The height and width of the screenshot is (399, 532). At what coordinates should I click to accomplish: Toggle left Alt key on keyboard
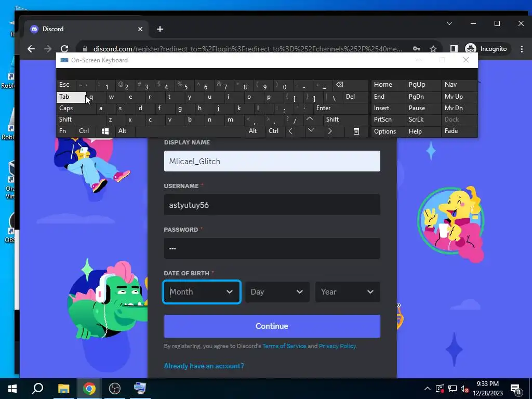click(125, 131)
